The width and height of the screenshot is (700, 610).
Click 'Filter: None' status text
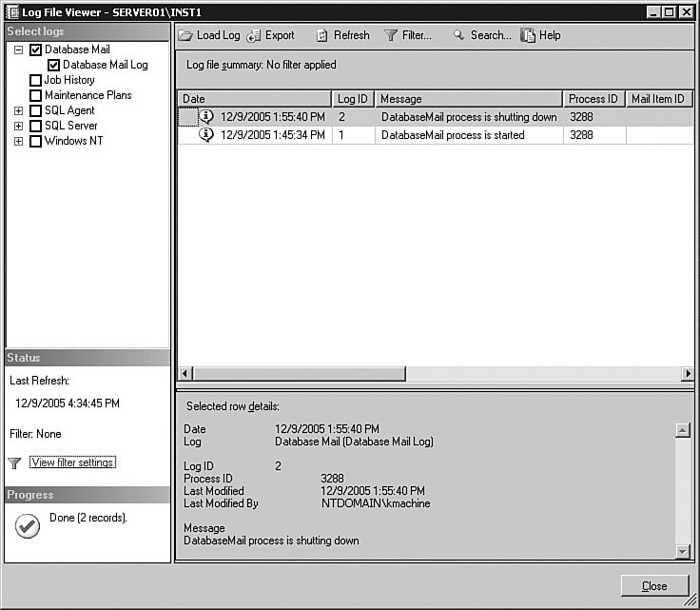35,434
